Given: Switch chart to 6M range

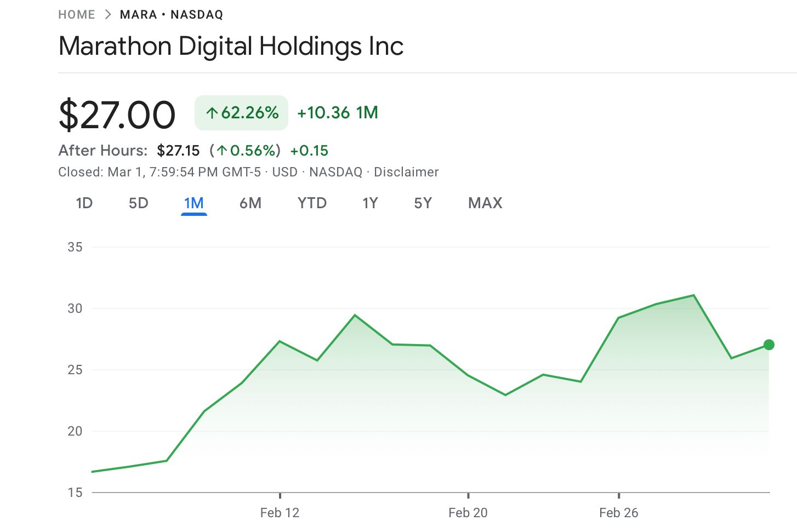Looking at the screenshot, I should click(251, 203).
